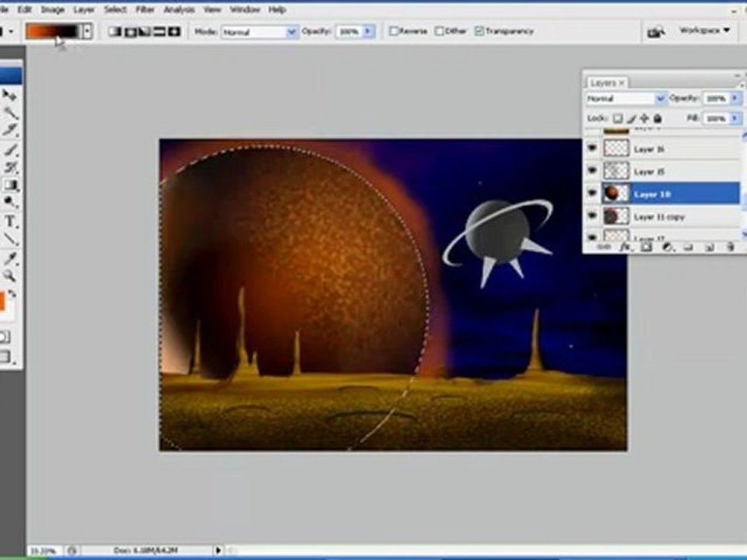This screenshot has height=560, width=747.
Task: Open the gradient picker dropdown arrow
Action: click(x=86, y=31)
